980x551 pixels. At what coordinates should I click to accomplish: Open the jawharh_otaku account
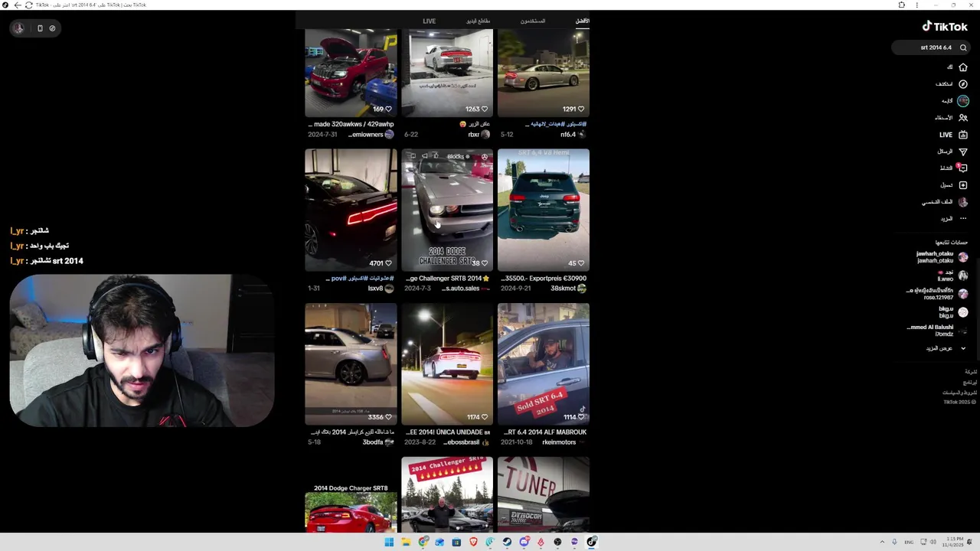click(x=942, y=257)
